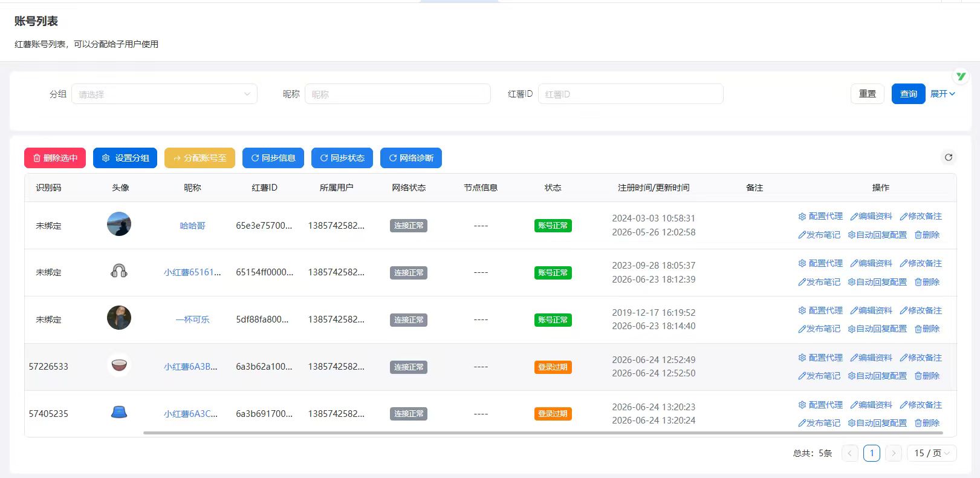Open avatar of 哈哈哥 account

point(119,224)
